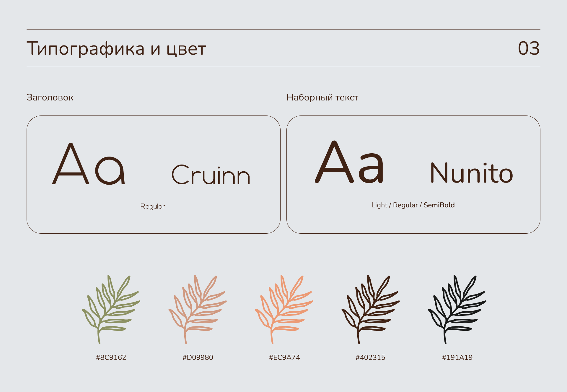Click the Light weight label

[379, 205]
